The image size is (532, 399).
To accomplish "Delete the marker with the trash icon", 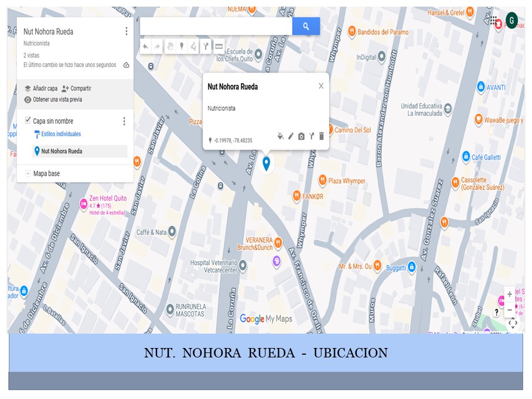I will [321, 136].
